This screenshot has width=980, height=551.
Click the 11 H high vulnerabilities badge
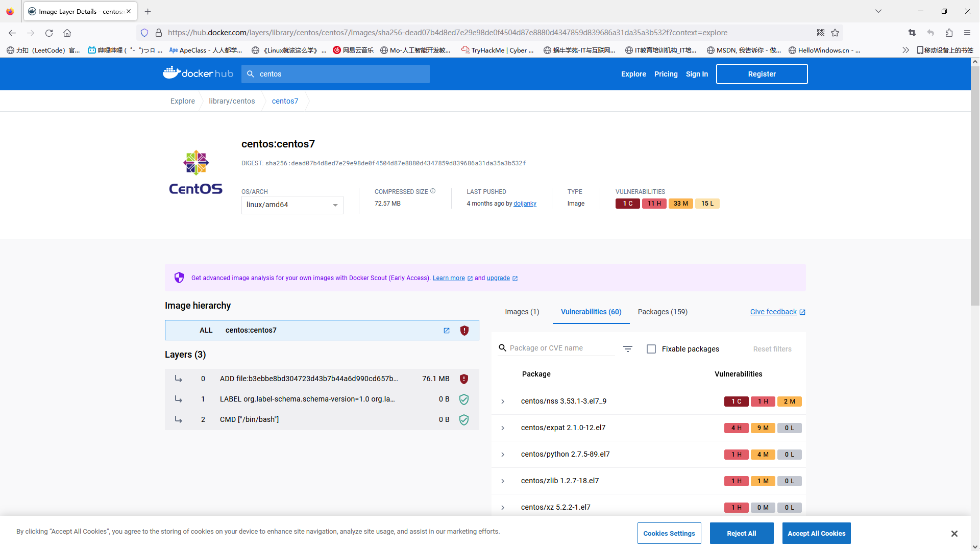(654, 204)
